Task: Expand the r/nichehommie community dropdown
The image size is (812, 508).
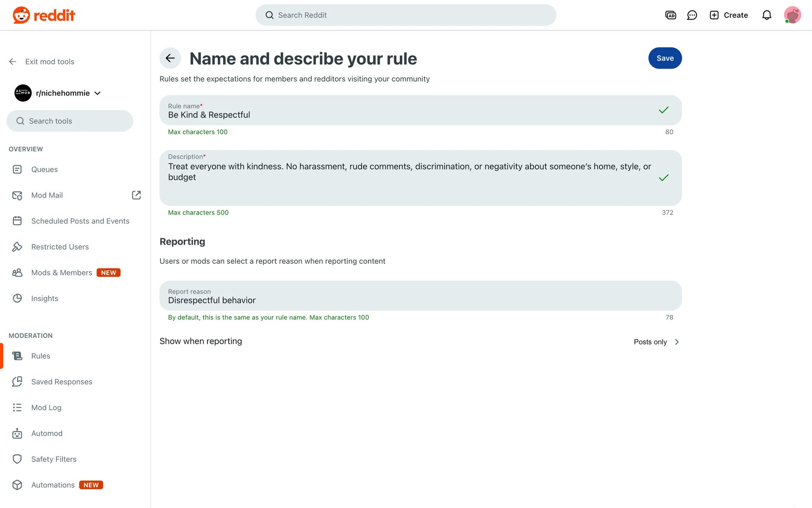Action: click(x=98, y=93)
